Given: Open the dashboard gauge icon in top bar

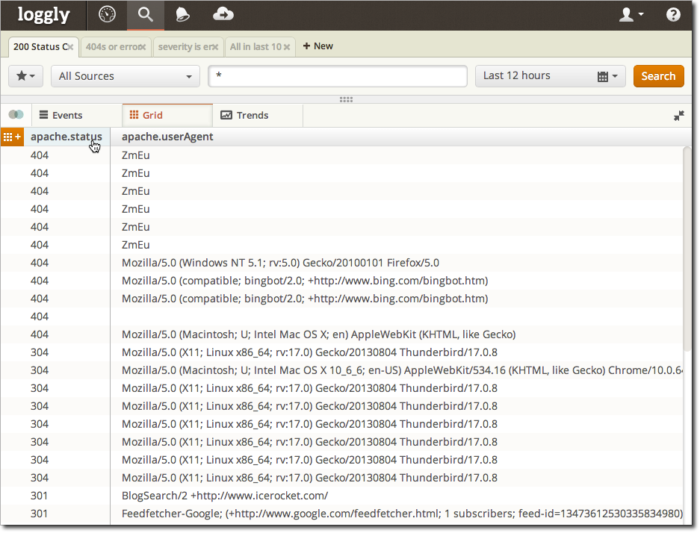Looking at the screenshot, I should (x=107, y=14).
